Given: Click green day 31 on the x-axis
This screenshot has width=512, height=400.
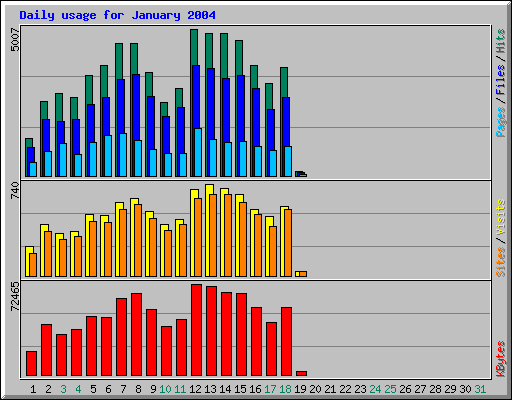Looking at the screenshot, I should 480,389.
